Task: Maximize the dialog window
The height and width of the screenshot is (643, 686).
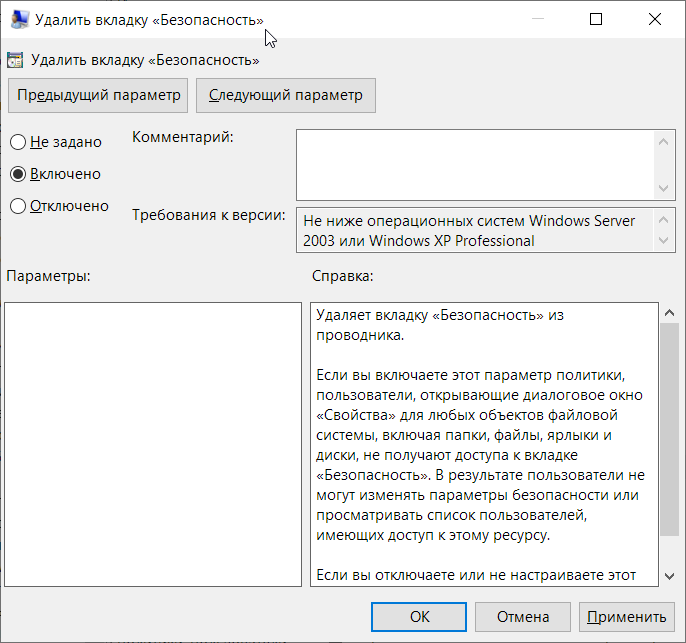Action: 596,19
